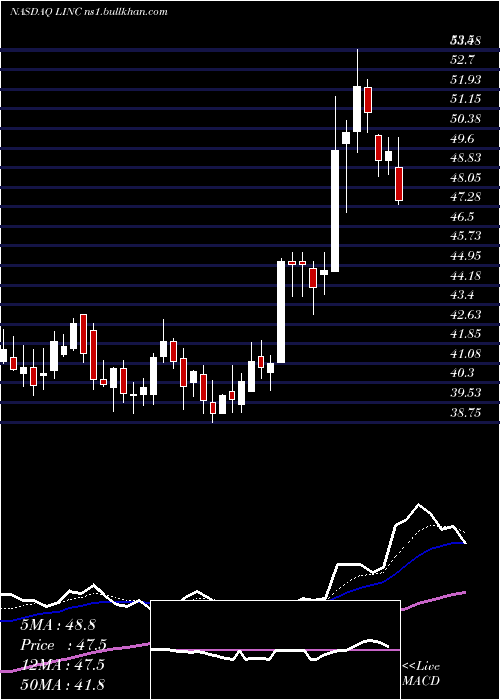Click the 49.6 price axis label
The height and width of the screenshot is (700, 500).
462,138
